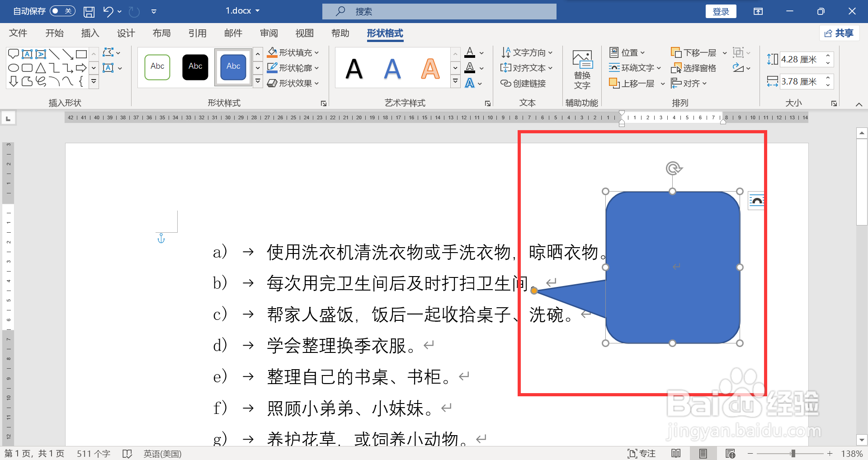Click the text fill A icon
The width and height of the screenshot is (868, 460).
470,52
